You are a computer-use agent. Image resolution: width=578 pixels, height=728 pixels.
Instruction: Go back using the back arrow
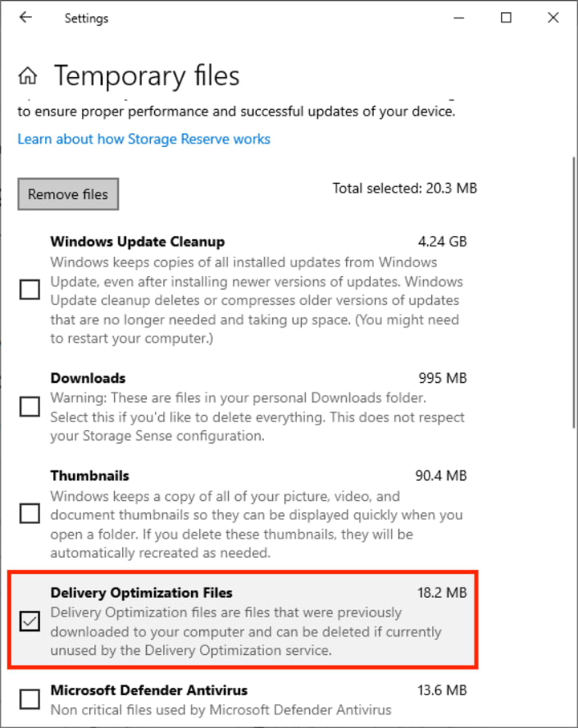(26, 18)
